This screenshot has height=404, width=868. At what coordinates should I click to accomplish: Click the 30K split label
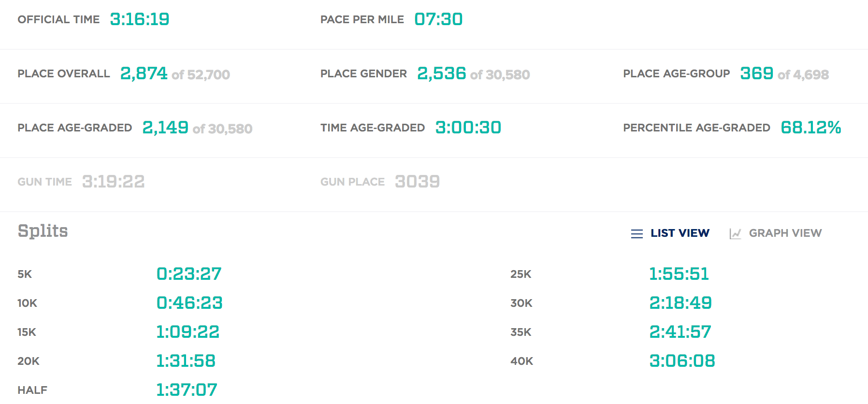[521, 303]
